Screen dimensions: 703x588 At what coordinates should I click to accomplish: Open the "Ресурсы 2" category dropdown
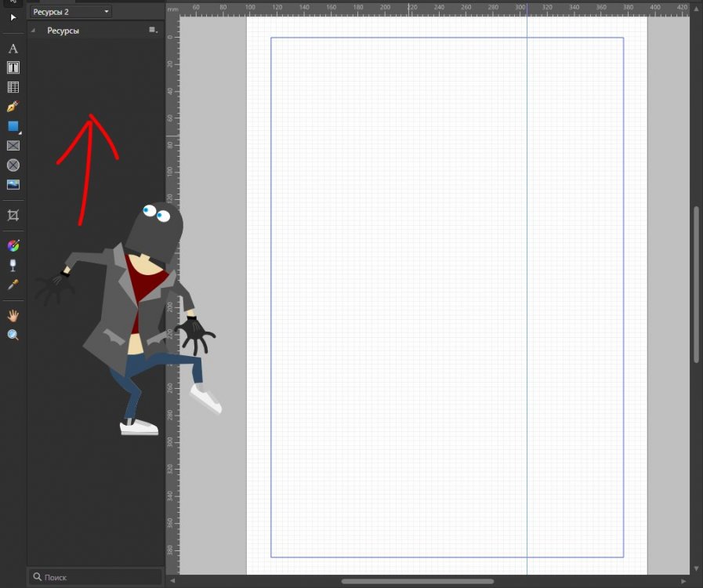(x=71, y=12)
